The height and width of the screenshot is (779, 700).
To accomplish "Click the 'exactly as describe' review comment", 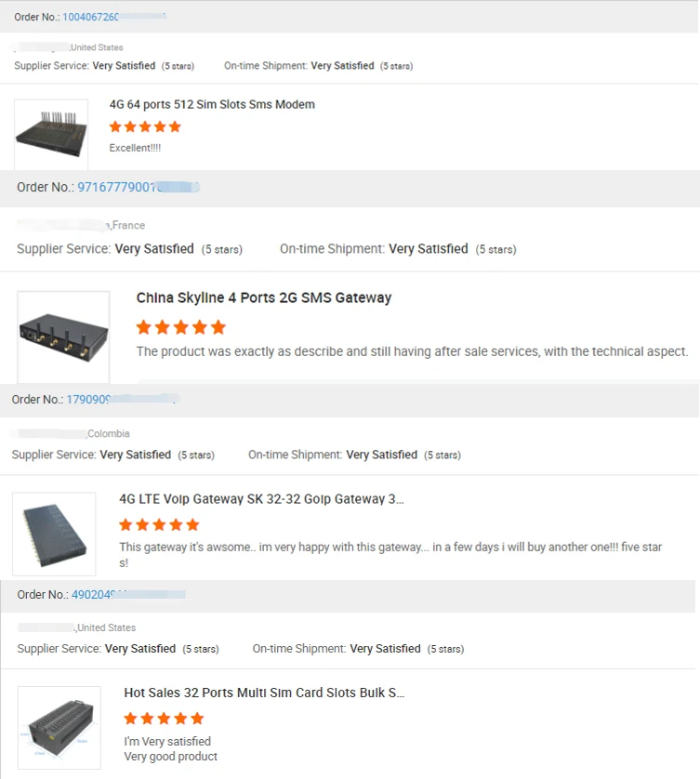I will [412, 351].
